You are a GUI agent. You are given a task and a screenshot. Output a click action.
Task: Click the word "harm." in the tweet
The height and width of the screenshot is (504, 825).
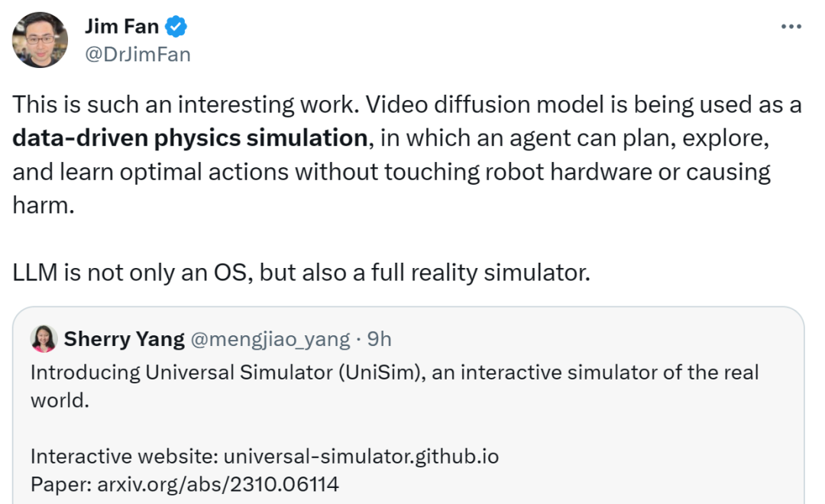(x=44, y=205)
